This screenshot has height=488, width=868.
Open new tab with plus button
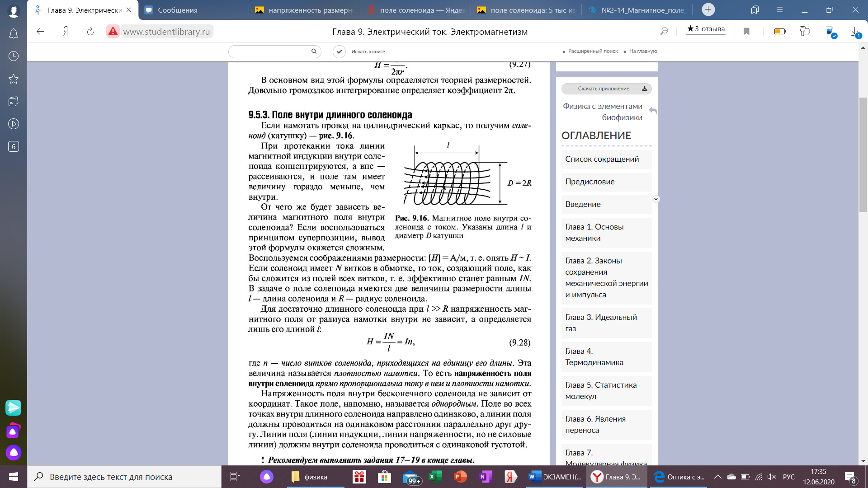click(708, 9)
